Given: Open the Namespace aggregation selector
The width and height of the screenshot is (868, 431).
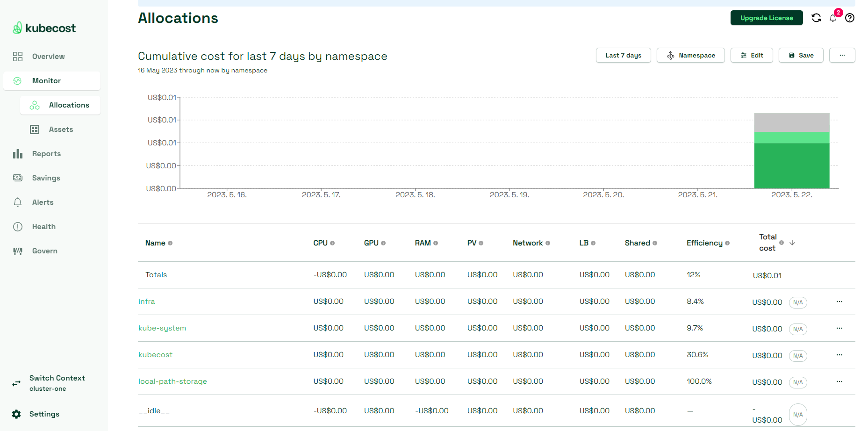Looking at the screenshot, I should (x=691, y=55).
